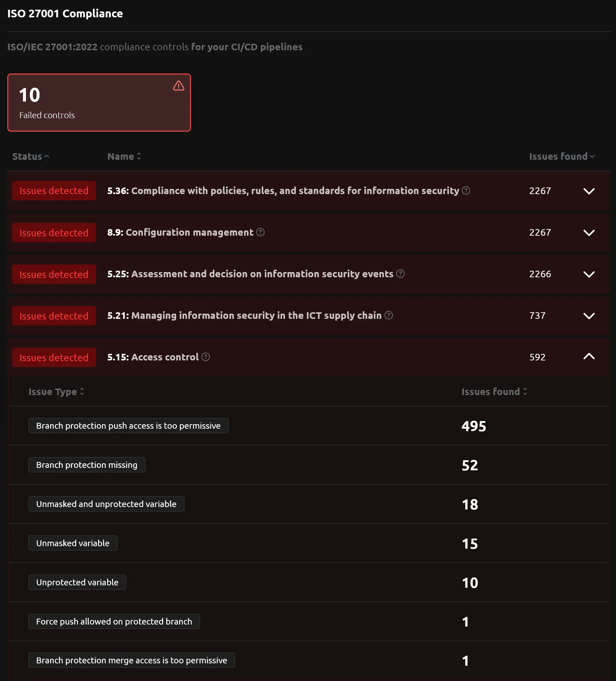Open help for the 5.36 compliance control
The image size is (616, 681).
[466, 191]
